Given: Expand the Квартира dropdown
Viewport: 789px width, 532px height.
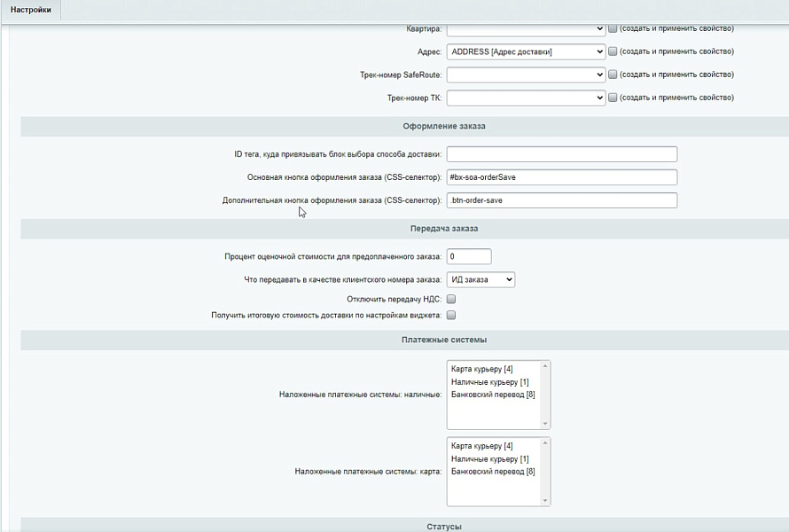Looking at the screenshot, I should coord(526,28).
